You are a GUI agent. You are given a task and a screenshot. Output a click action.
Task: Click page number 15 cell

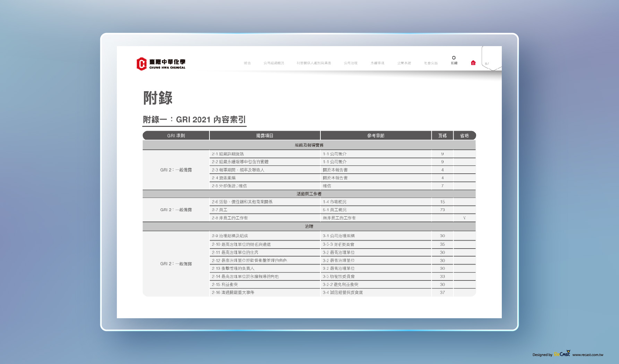coord(442,202)
